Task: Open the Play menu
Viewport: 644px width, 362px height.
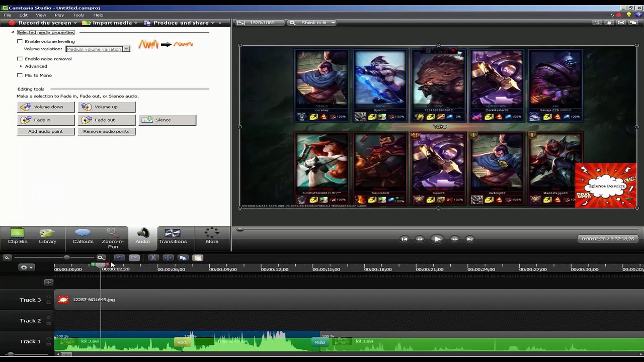Action: 59,15
